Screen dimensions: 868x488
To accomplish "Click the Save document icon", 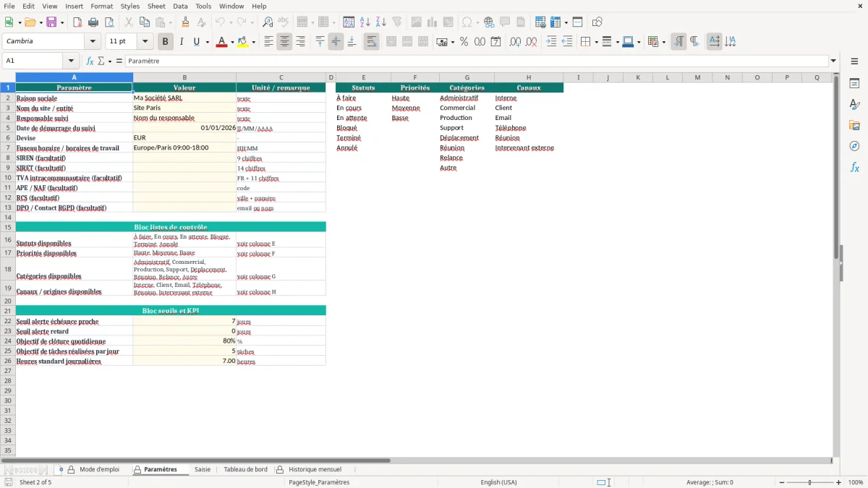I will point(51,22).
